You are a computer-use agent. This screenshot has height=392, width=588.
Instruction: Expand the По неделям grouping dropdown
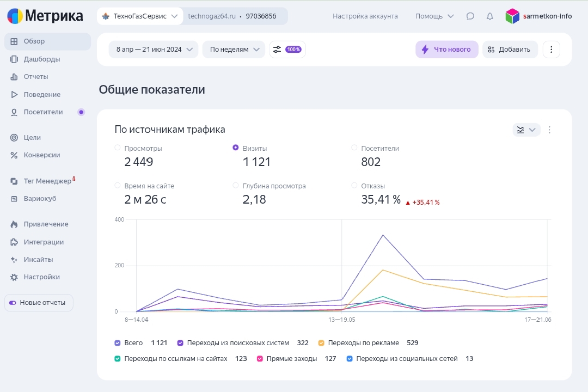(234, 50)
